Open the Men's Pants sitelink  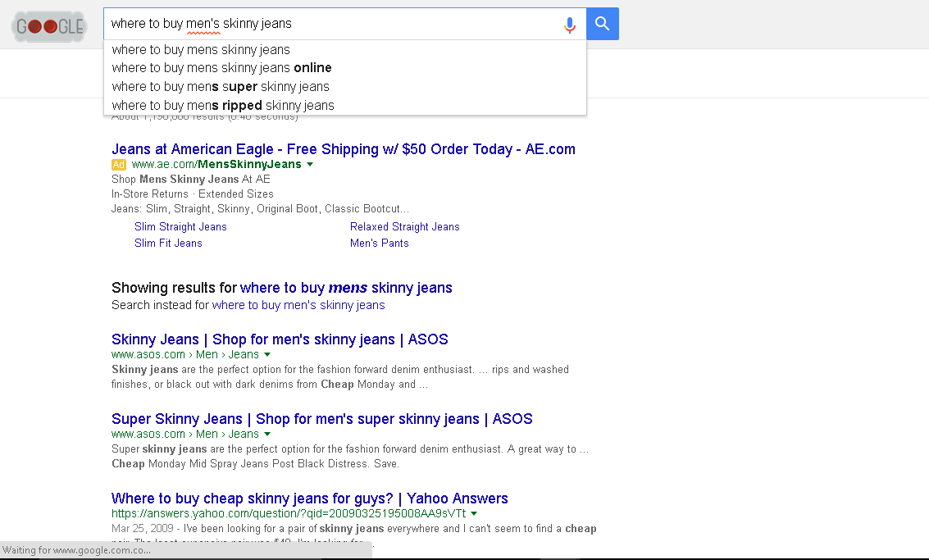(379, 243)
